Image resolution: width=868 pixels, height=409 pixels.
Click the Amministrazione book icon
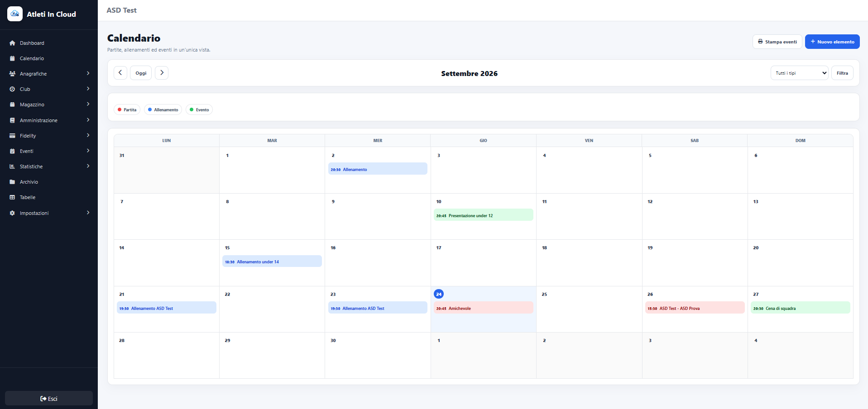pyautogui.click(x=12, y=120)
